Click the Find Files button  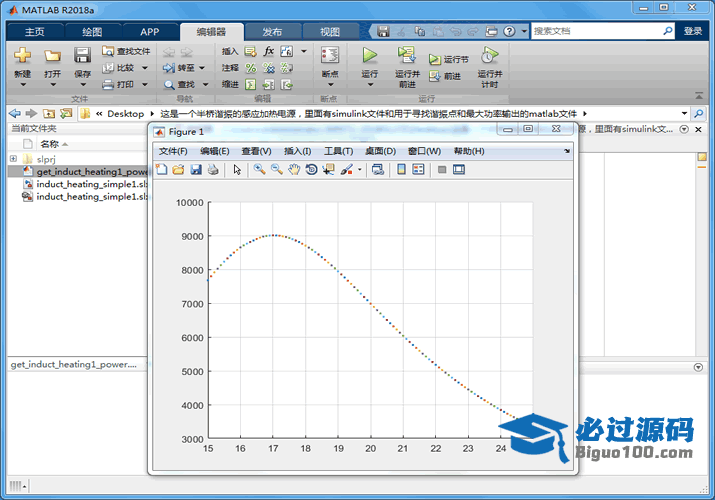pos(126,51)
